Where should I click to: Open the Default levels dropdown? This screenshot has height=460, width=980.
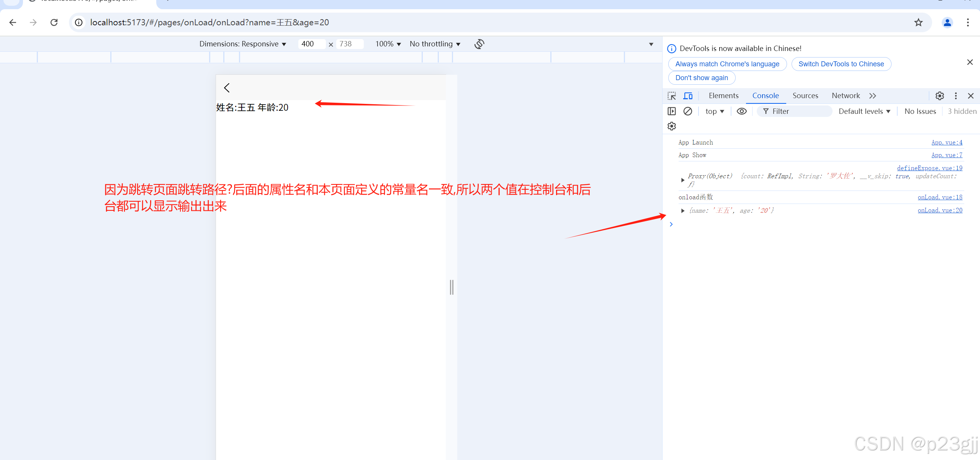click(864, 111)
